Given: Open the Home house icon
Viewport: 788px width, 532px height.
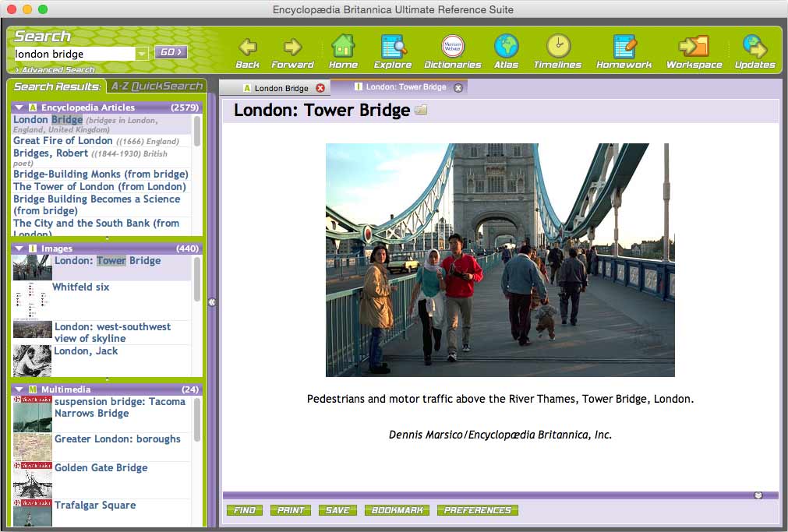Looking at the screenshot, I should pos(343,46).
